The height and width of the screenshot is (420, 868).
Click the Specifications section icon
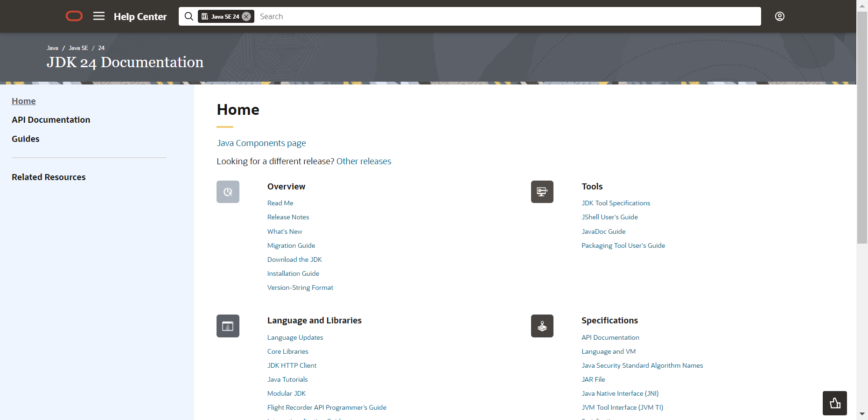pyautogui.click(x=542, y=326)
